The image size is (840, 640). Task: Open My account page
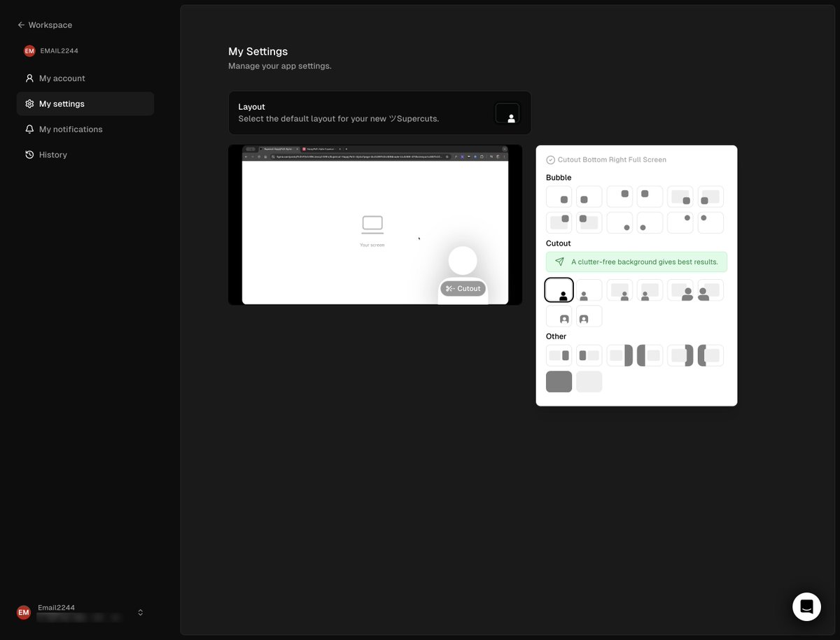(x=85, y=78)
